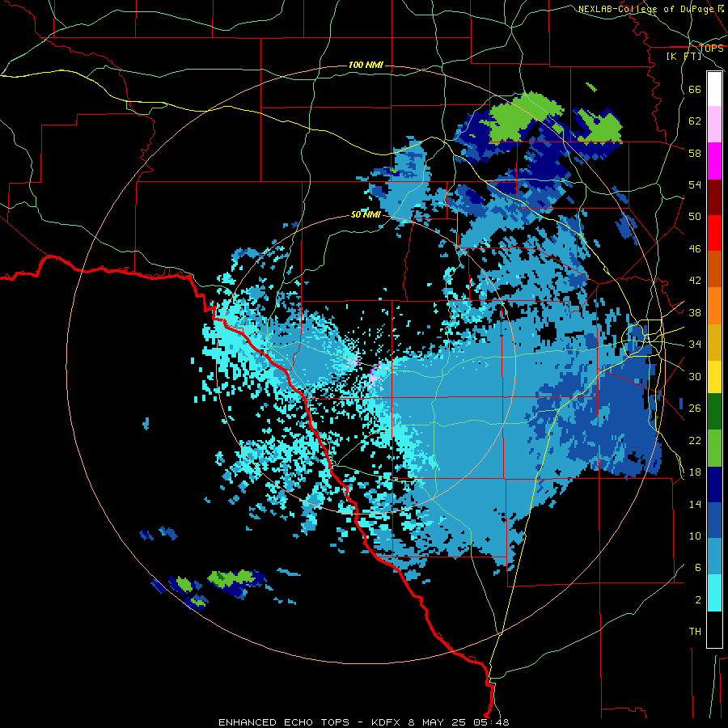Pick the dark maroon legend swatch
The width and height of the screenshot is (728, 728).
pyautogui.click(x=714, y=197)
